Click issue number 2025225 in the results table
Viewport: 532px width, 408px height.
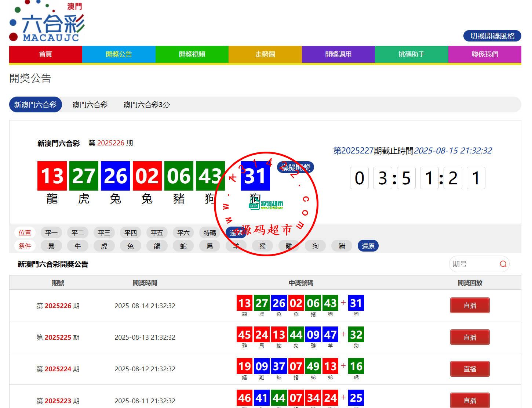coord(58,337)
